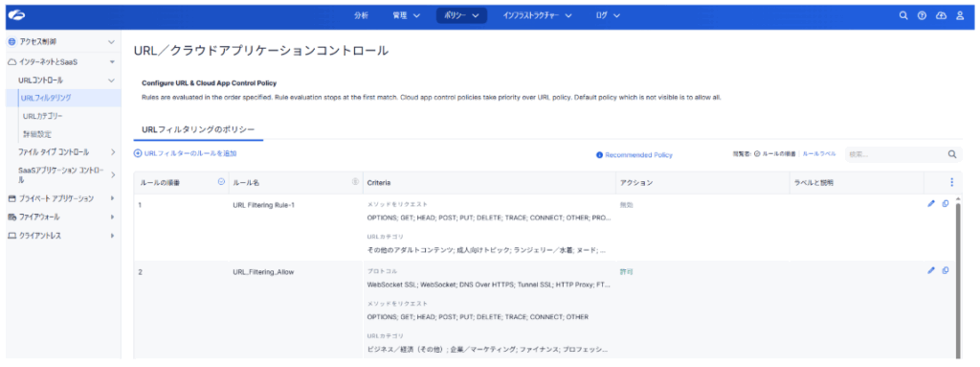Expand the アクセス制御 chevron

[111, 42]
